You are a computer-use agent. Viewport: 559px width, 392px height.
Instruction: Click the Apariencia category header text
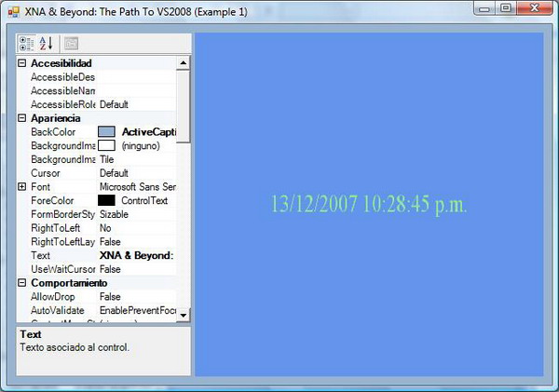(56, 118)
